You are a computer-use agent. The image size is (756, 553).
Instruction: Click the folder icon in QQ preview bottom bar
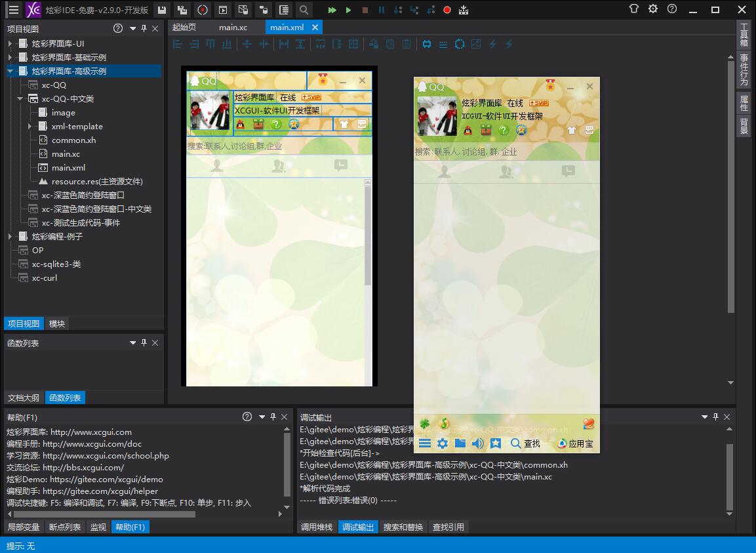coord(460,443)
